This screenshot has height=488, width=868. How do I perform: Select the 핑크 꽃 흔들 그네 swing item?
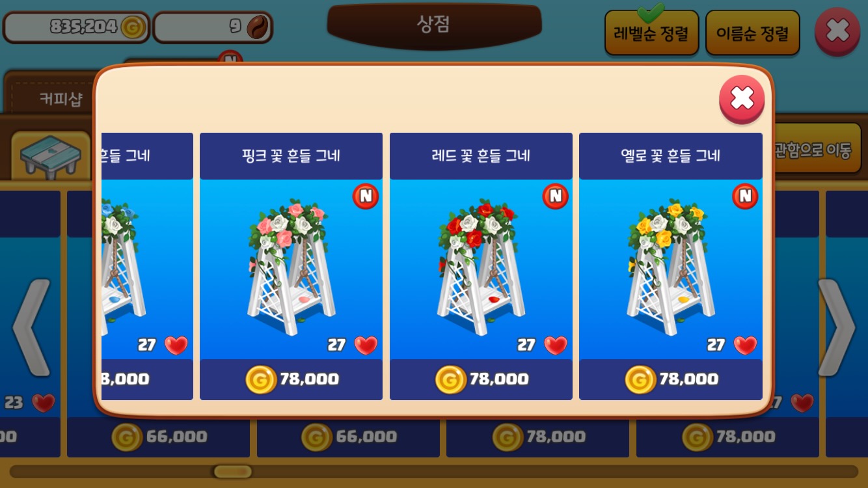tap(291, 267)
